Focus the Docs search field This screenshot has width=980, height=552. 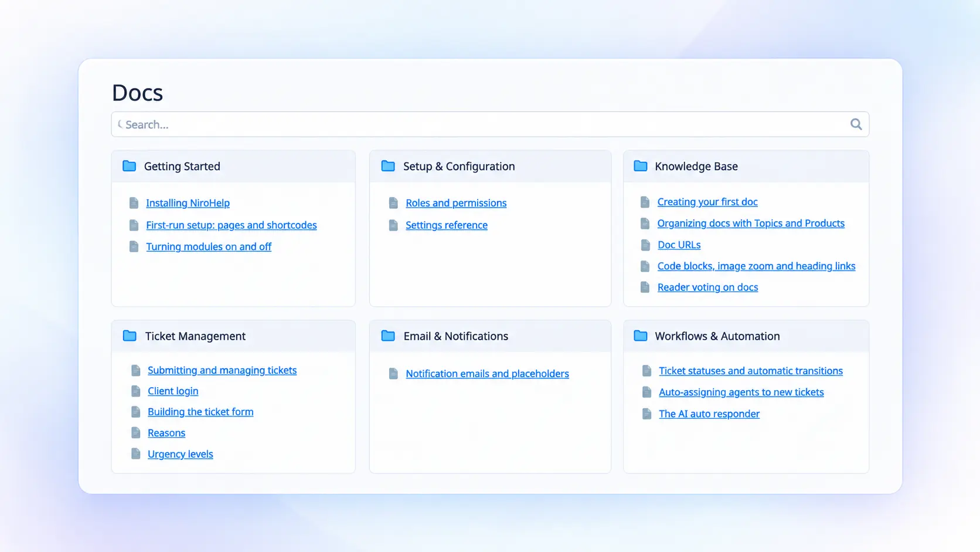click(490, 124)
